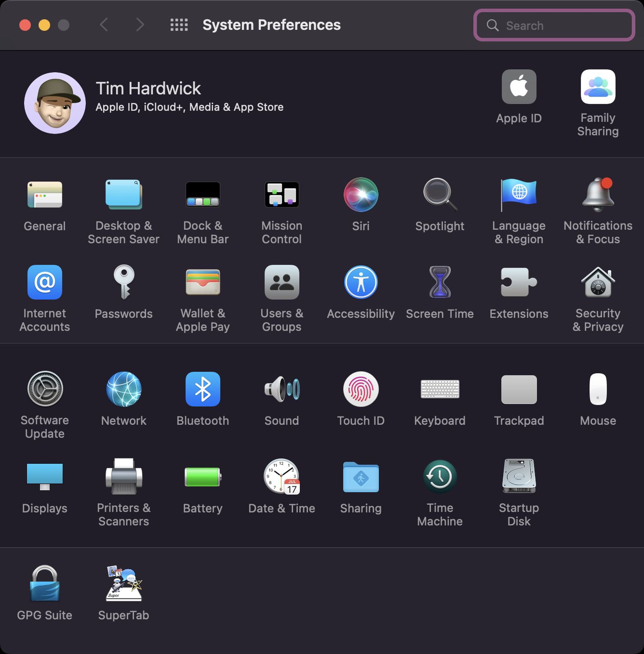Open Apple ID settings

(519, 86)
